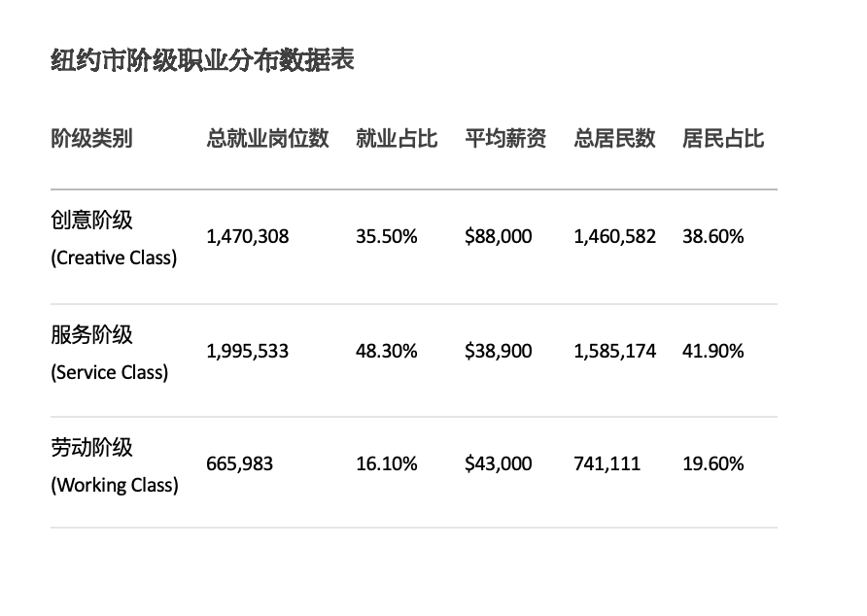Select the 19.60% resident share cell

coord(712,463)
